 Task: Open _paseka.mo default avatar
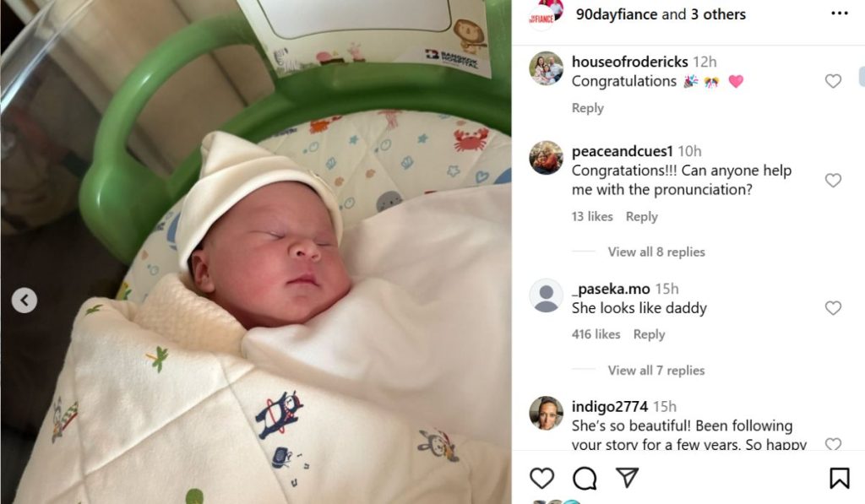tap(547, 295)
